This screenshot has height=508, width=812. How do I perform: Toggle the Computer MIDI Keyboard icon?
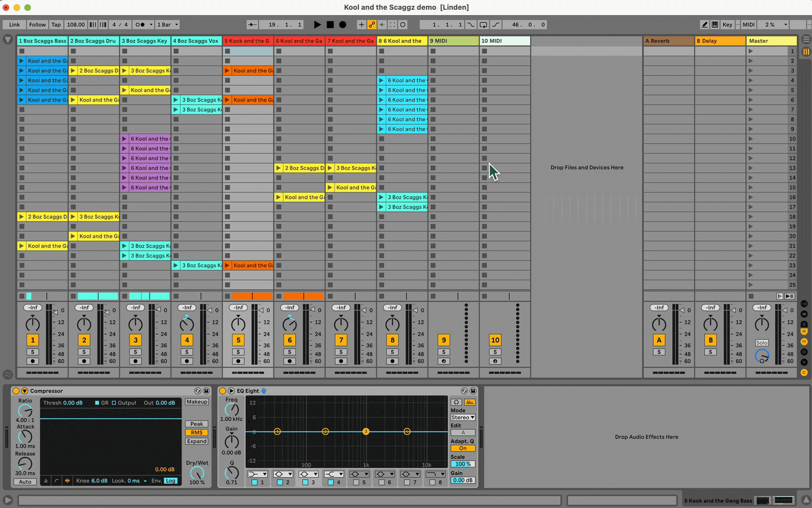pos(715,25)
